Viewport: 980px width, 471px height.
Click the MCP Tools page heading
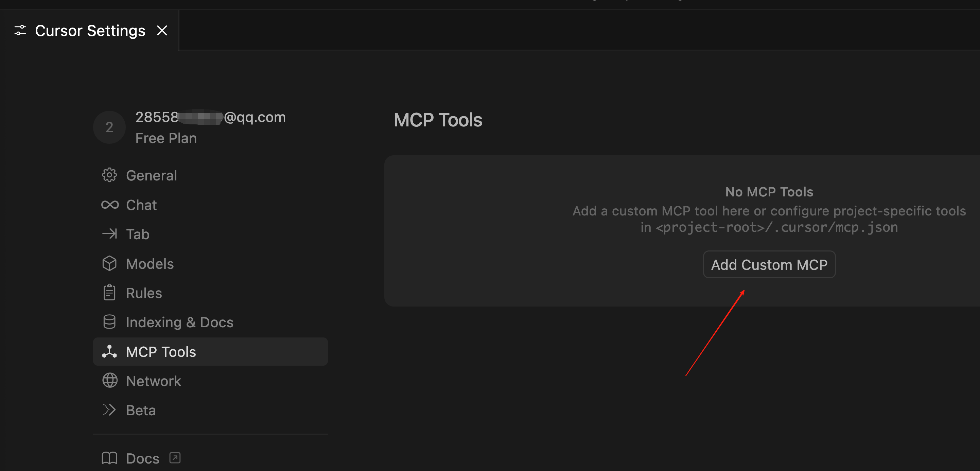pos(438,120)
